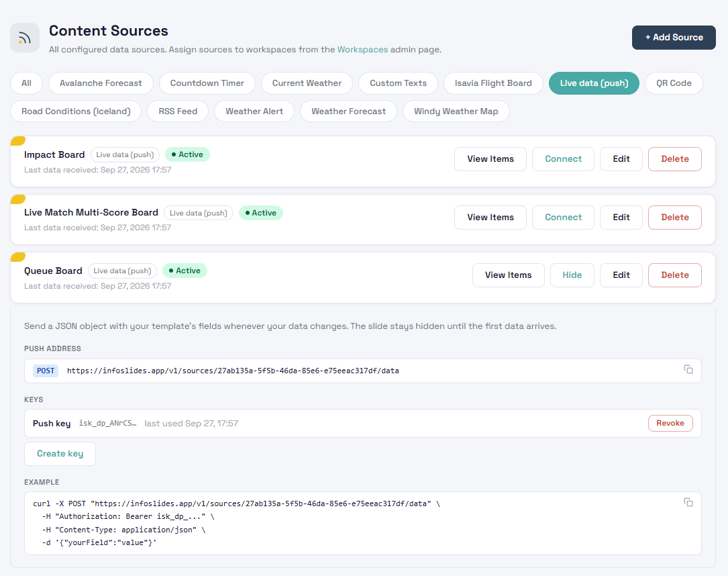
Task: Revoke the push key
Action: tap(670, 423)
